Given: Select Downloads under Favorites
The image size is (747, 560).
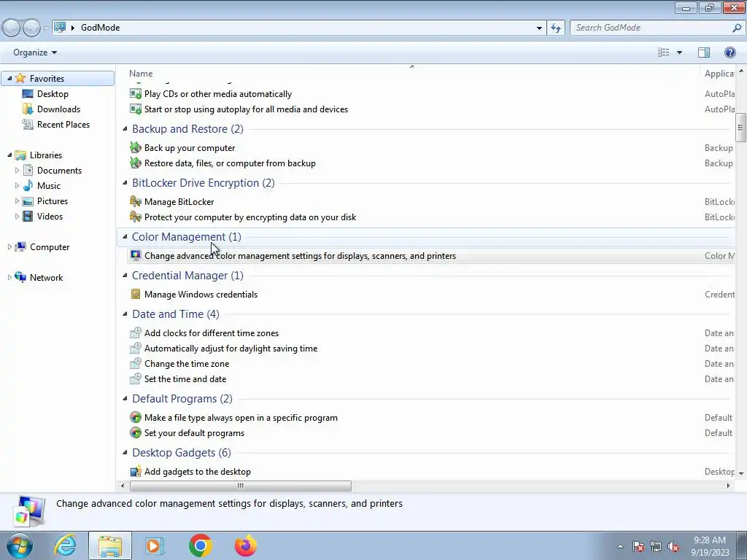Looking at the screenshot, I should (58, 109).
